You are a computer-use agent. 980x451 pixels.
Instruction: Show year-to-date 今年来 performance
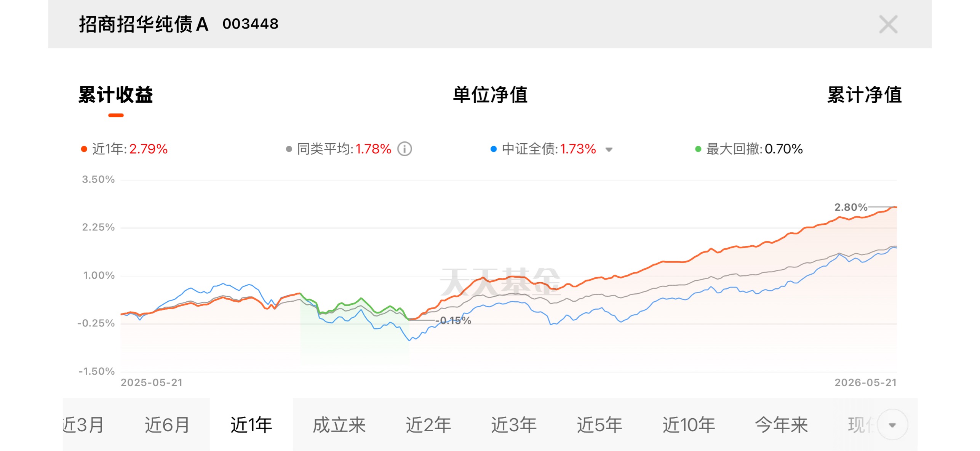(781, 425)
